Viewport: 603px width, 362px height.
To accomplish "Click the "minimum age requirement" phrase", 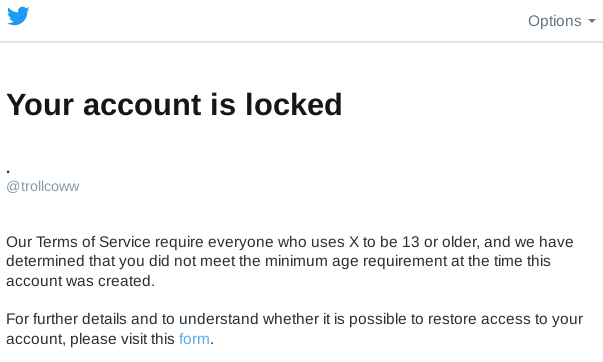I will coord(356,261).
